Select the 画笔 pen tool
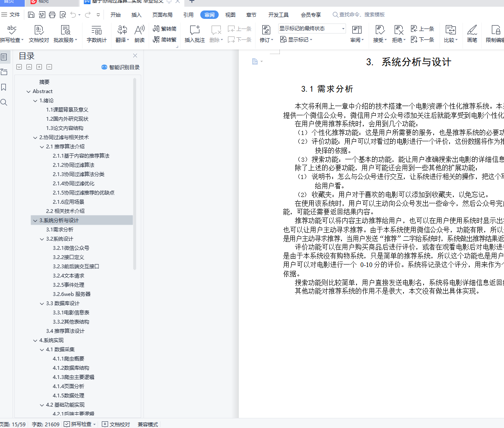504x428 pixels. pyautogui.click(x=472, y=34)
